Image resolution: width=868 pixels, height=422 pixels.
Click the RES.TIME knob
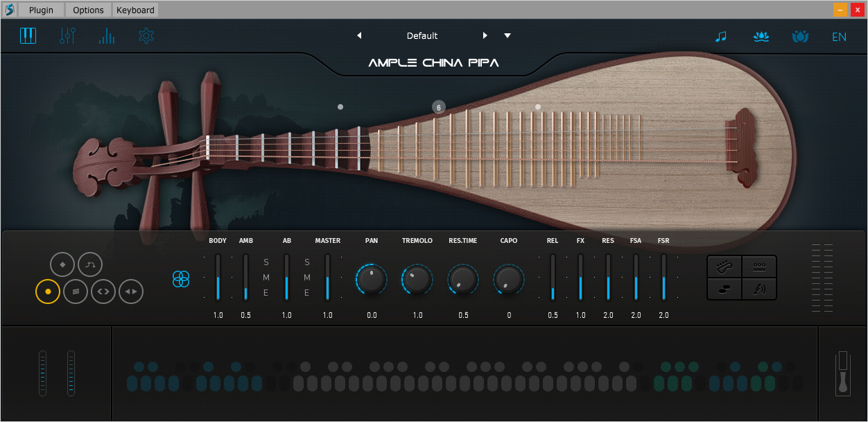pos(463,280)
